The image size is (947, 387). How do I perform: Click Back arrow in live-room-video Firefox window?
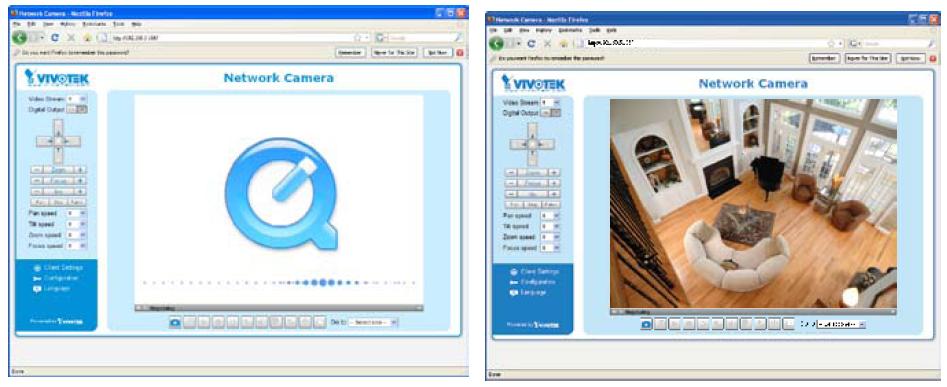[496, 43]
